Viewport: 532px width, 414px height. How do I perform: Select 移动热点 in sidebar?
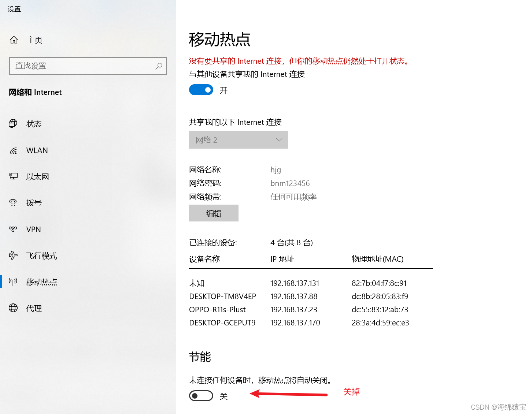click(x=42, y=282)
